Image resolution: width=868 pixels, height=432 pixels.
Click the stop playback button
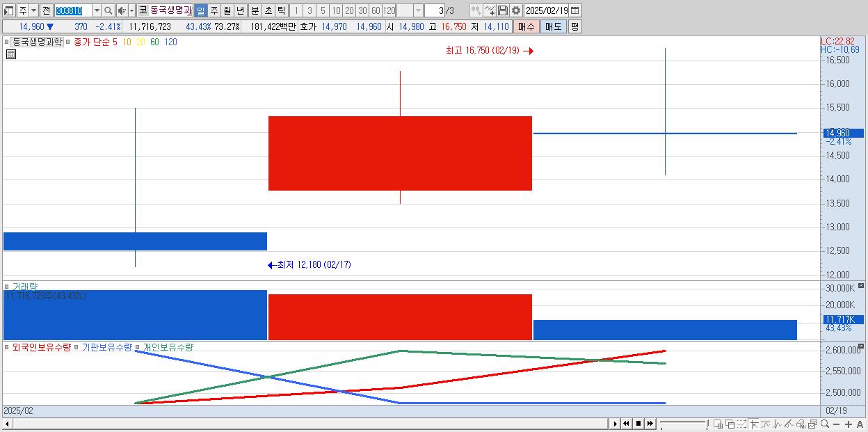click(x=638, y=424)
